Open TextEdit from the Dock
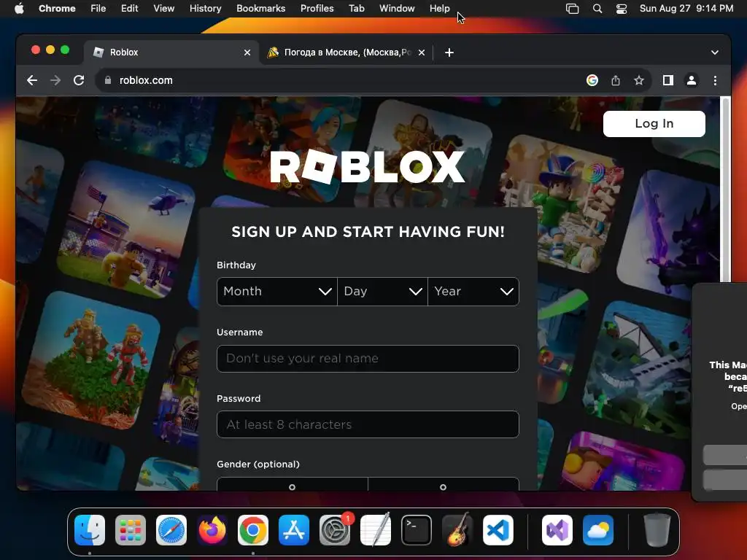This screenshot has width=747, height=560. (376, 530)
